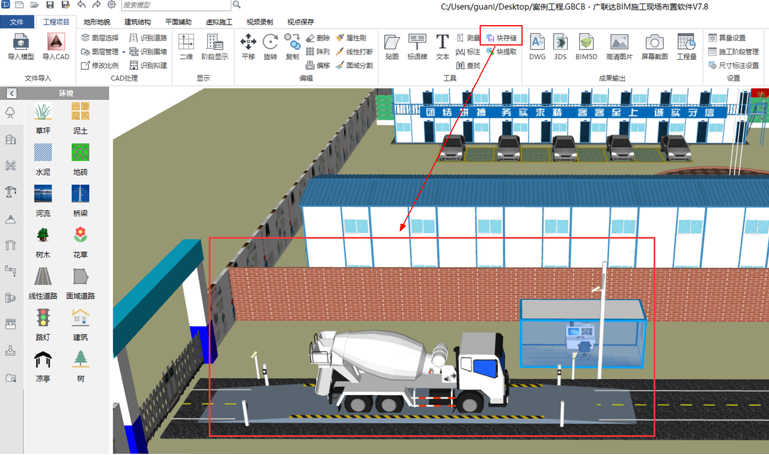The height and width of the screenshot is (455, 769).
Task: Click the 删除 delete tool
Action: pos(318,38)
